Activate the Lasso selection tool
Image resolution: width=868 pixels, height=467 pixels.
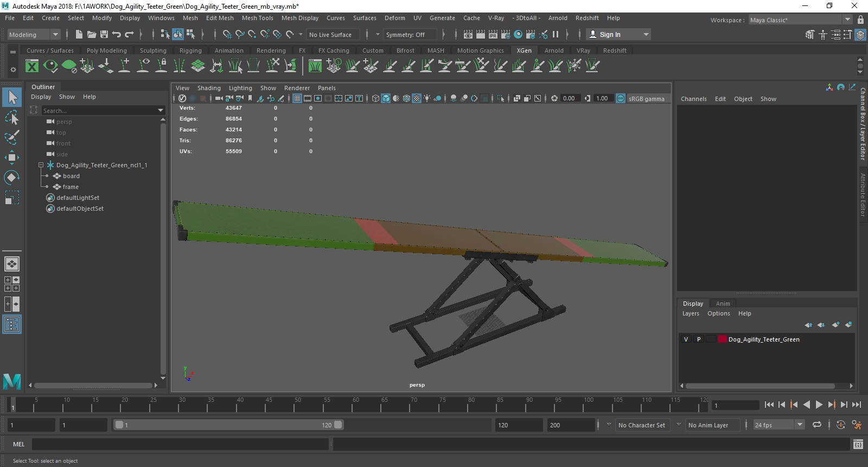click(12, 117)
